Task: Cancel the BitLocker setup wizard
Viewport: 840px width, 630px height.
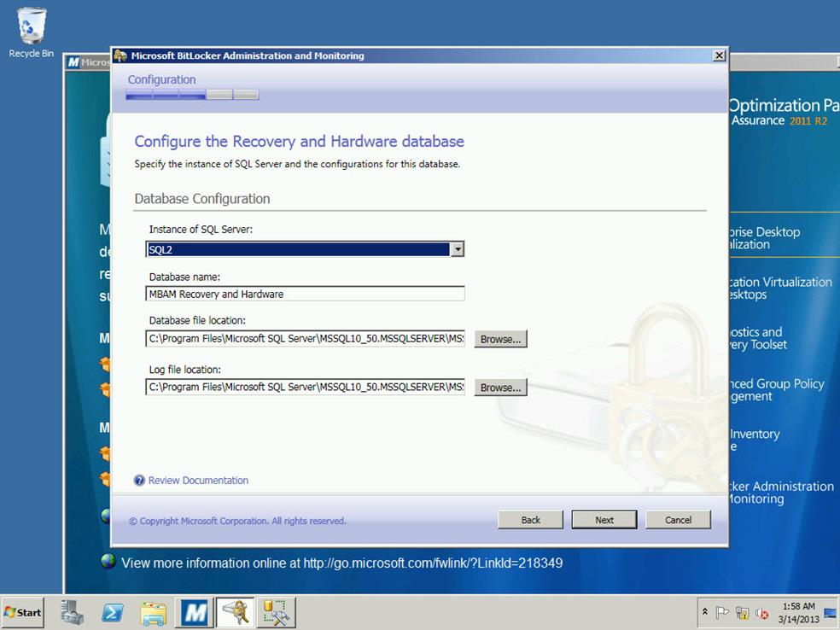Action: pos(678,520)
